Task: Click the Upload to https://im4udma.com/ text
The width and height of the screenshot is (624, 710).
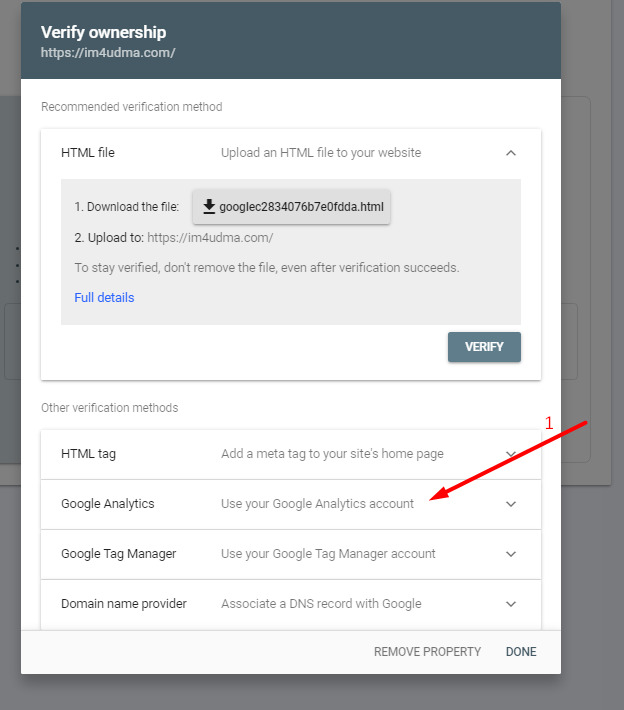Action: [173, 237]
